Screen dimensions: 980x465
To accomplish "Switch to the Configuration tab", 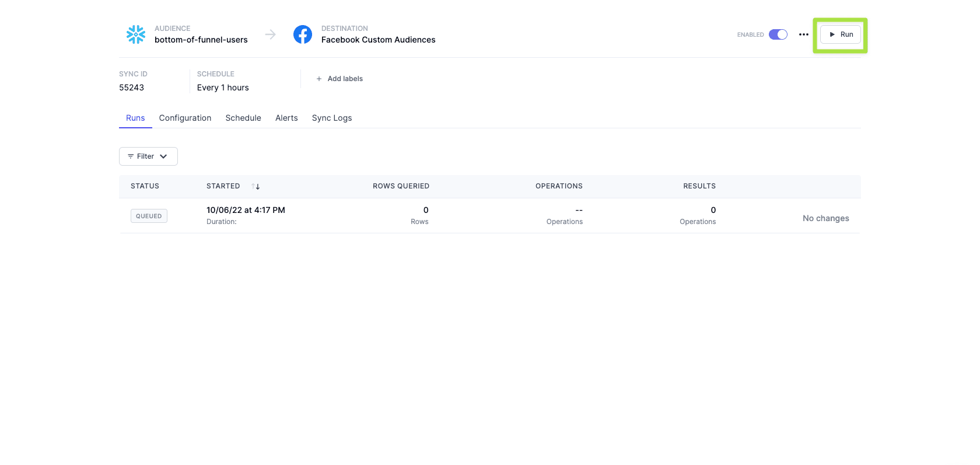I will (185, 118).
